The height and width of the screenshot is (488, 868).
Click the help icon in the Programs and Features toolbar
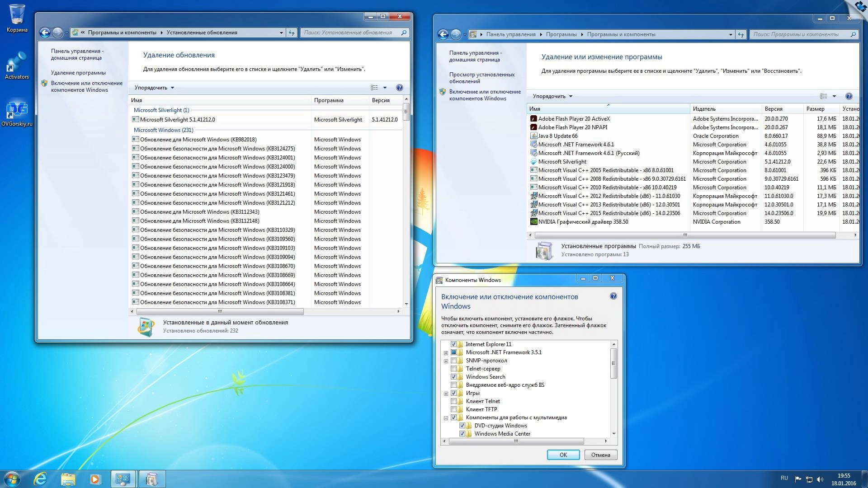click(x=849, y=96)
